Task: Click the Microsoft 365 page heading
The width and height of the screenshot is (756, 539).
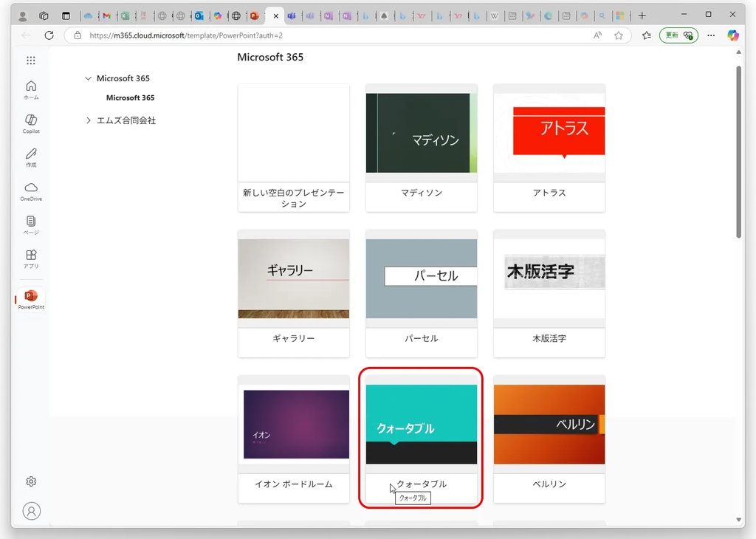Action: [x=270, y=57]
